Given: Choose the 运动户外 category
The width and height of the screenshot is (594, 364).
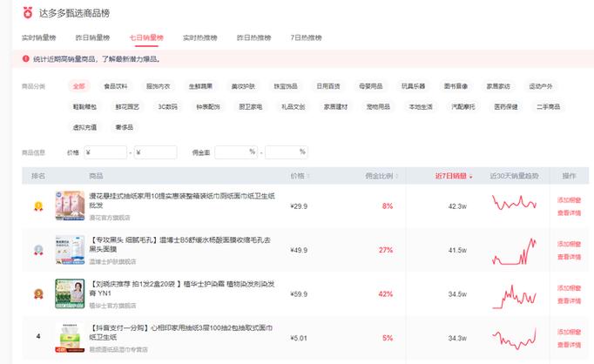Looking at the screenshot, I should pyautogui.click(x=541, y=86).
